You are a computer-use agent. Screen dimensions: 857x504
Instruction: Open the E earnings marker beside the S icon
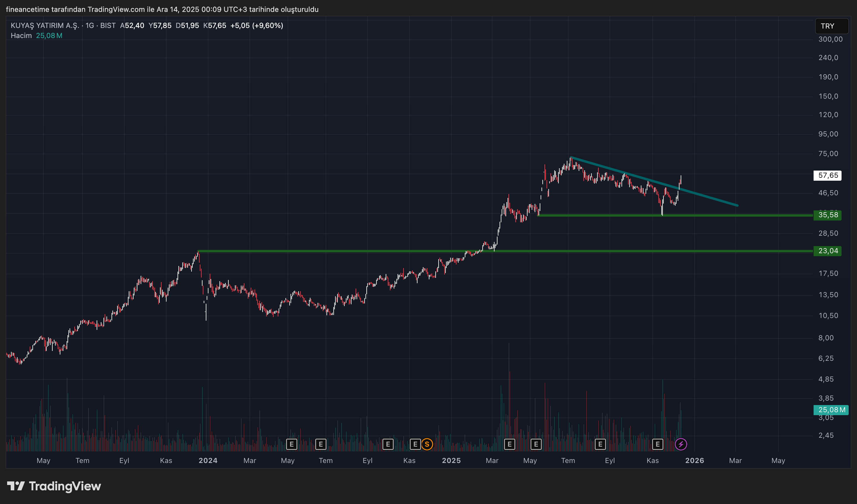click(x=415, y=444)
